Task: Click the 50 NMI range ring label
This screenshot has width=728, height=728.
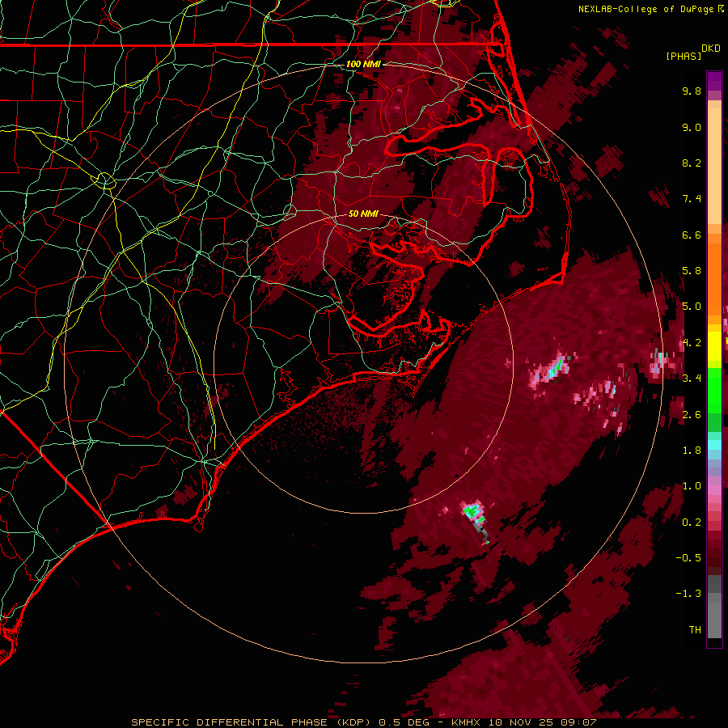Action: click(363, 214)
